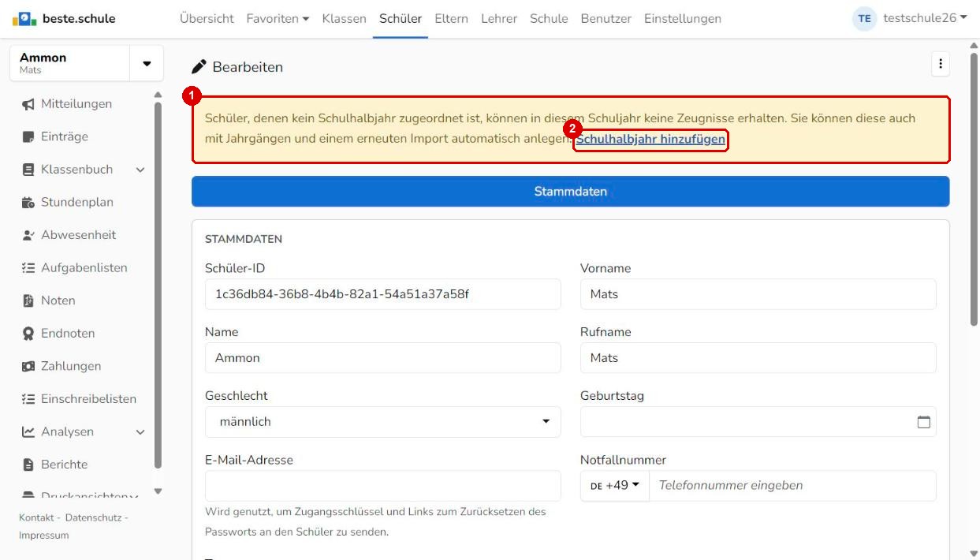Viewport: 980px width, 560px height.
Task: Go to Übersicht in the top navigation
Action: tap(207, 18)
